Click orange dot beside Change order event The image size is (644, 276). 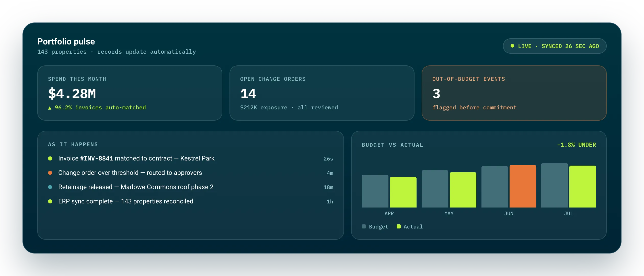(x=50, y=173)
